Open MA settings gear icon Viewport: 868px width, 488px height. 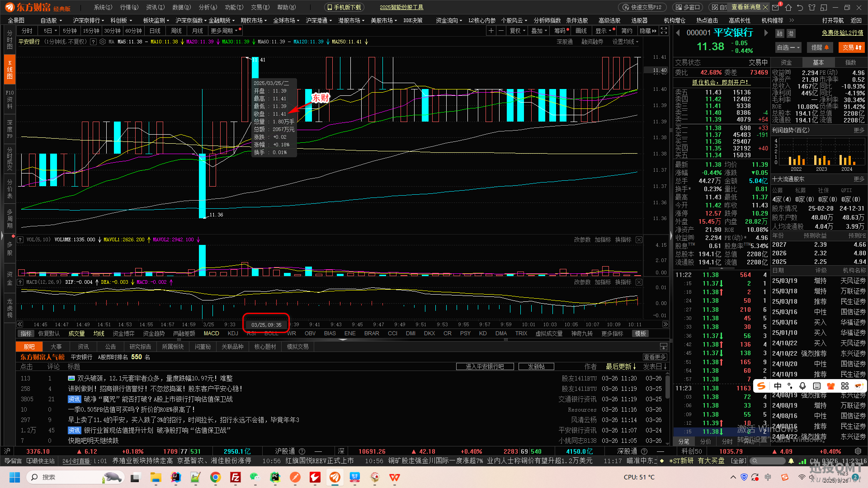[x=103, y=42]
